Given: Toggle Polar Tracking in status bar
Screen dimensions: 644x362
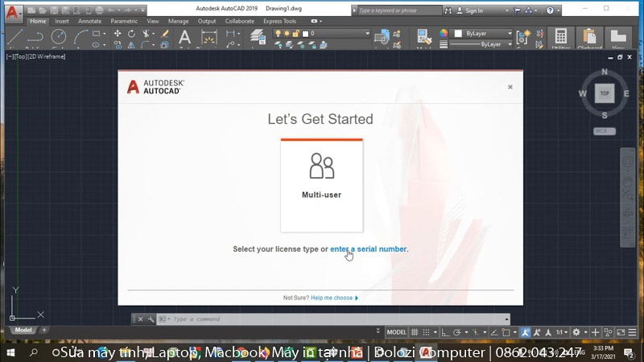Looking at the screenshot, I should (456, 332).
